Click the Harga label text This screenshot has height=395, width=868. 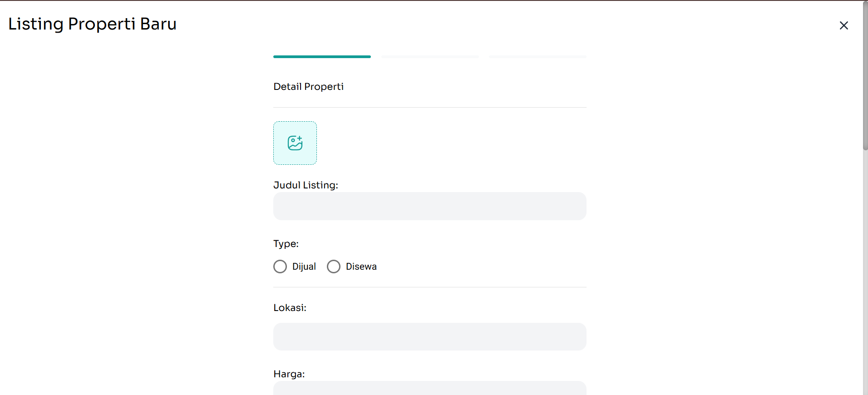point(289,374)
